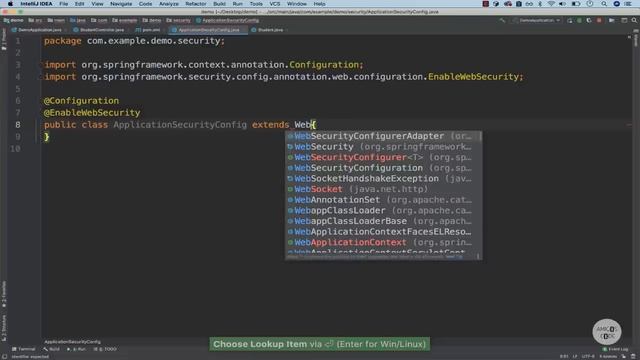
Task: Select WebSocket (java.net.http) suggestion
Action: coord(382,189)
